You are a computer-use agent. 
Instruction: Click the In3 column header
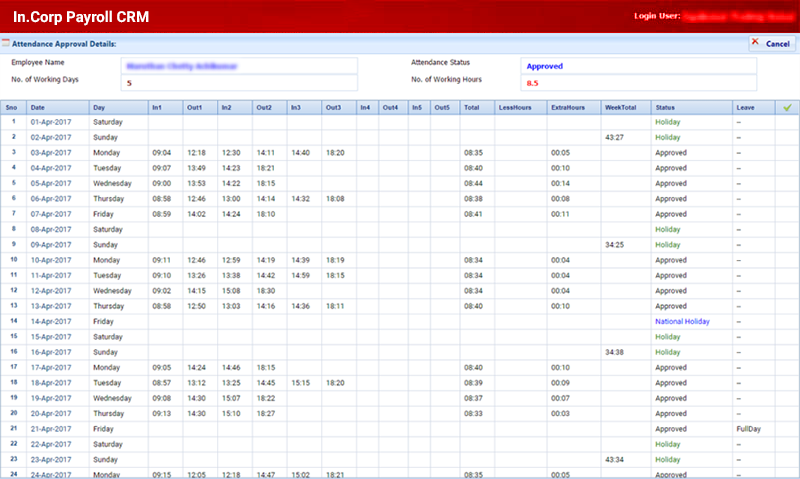pyautogui.click(x=304, y=108)
